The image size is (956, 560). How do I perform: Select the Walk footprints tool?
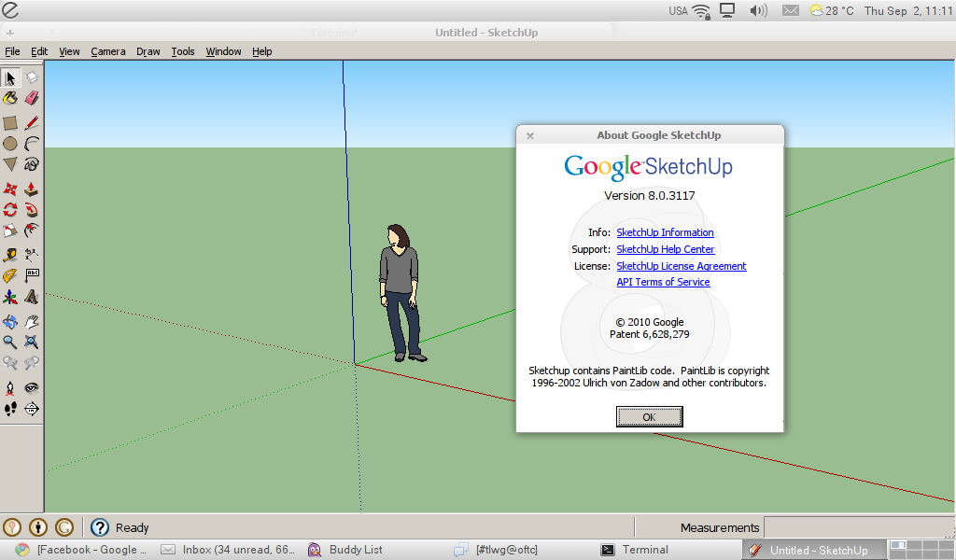coord(10,409)
